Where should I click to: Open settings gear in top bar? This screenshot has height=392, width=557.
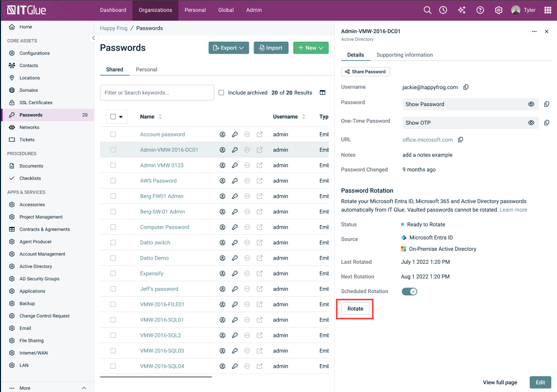498,10
